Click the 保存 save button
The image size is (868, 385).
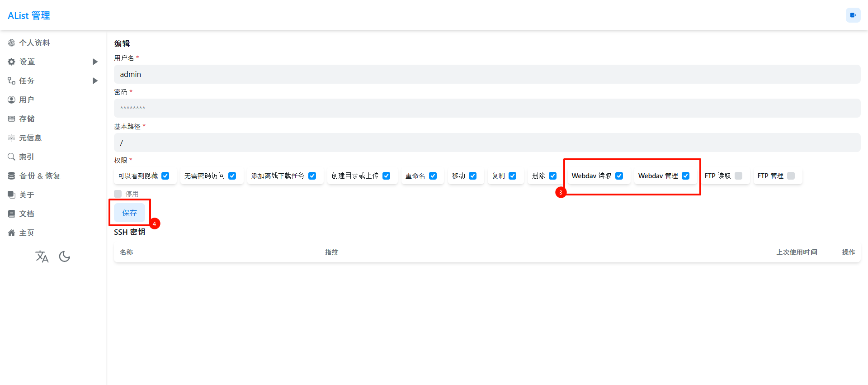click(x=129, y=213)
